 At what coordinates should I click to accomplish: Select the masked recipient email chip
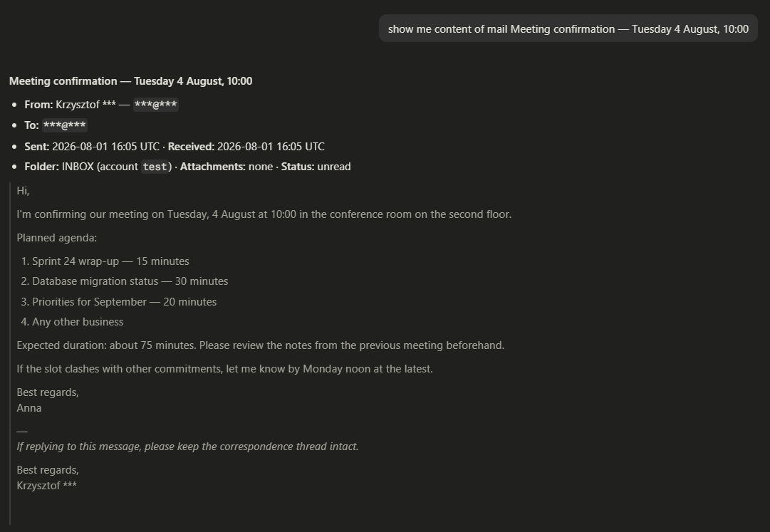(x=64, y=125)
